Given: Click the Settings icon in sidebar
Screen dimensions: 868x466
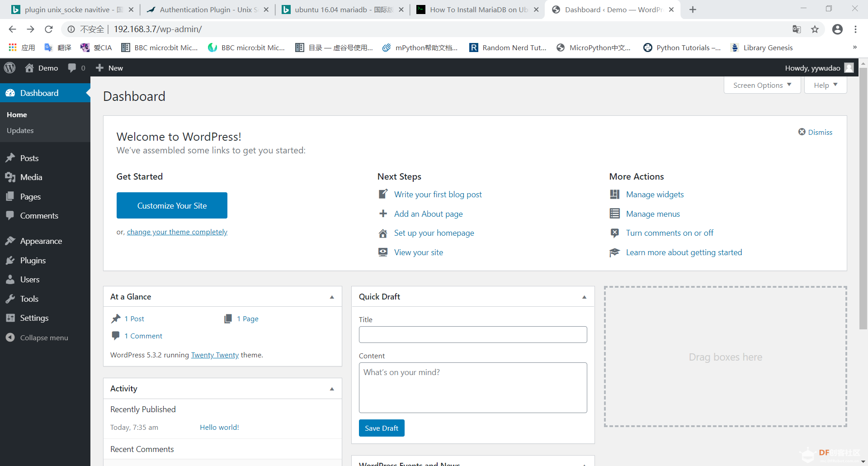Looking at the screenshot, I should point(10,318).
